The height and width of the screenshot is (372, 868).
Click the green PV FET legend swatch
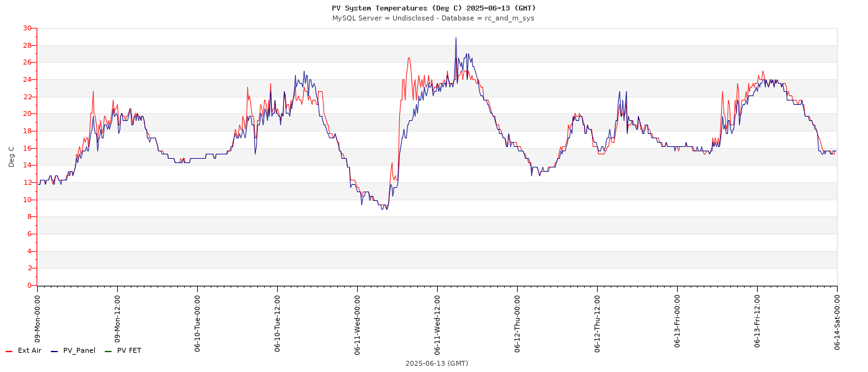108,352
